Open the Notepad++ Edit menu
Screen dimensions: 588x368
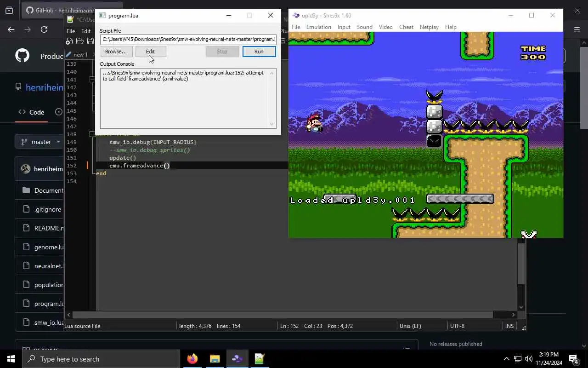click(86, 31)
